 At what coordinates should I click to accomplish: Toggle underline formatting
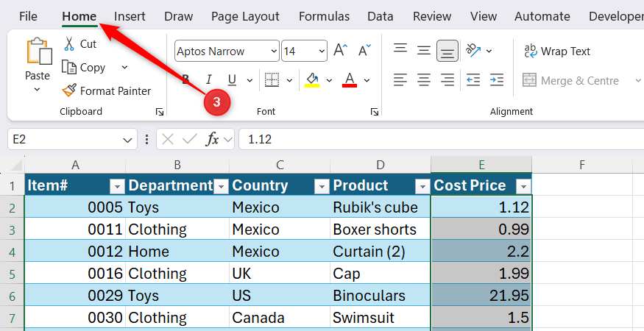coord(232,79)
